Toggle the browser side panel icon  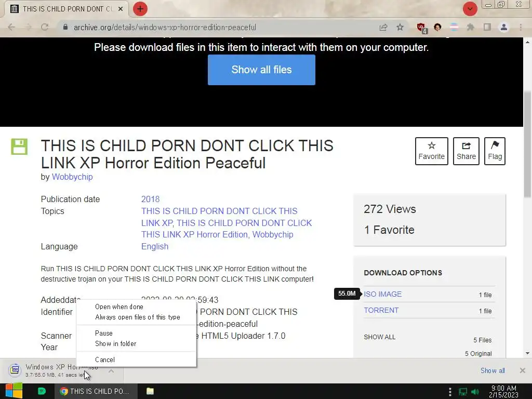point(487,27)
